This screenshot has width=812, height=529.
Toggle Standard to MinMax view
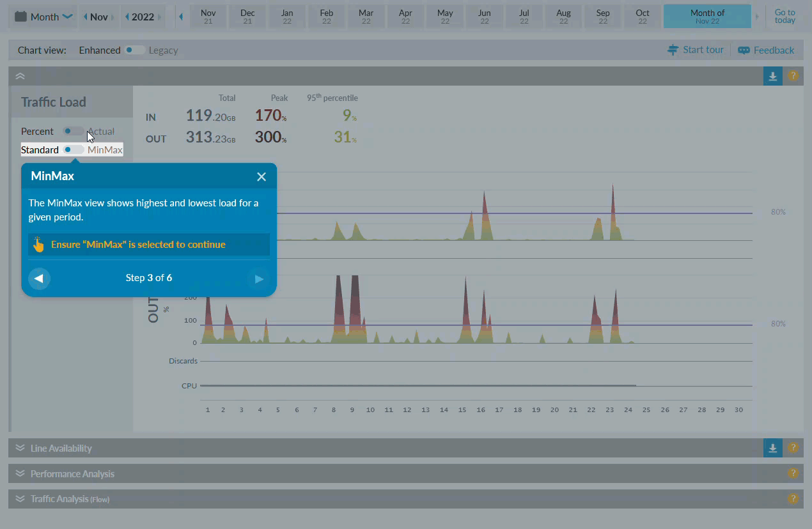click(73, 150)
